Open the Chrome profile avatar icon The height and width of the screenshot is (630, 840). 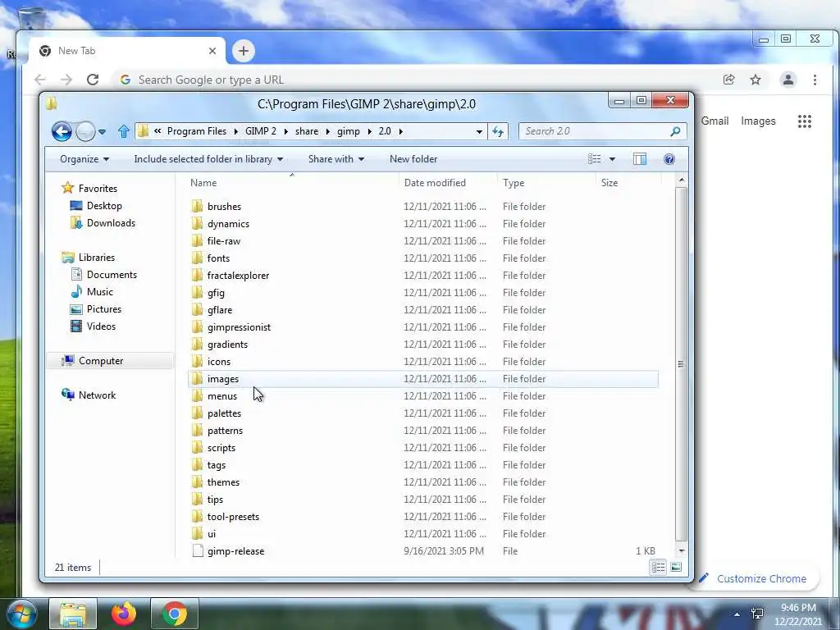788,80
